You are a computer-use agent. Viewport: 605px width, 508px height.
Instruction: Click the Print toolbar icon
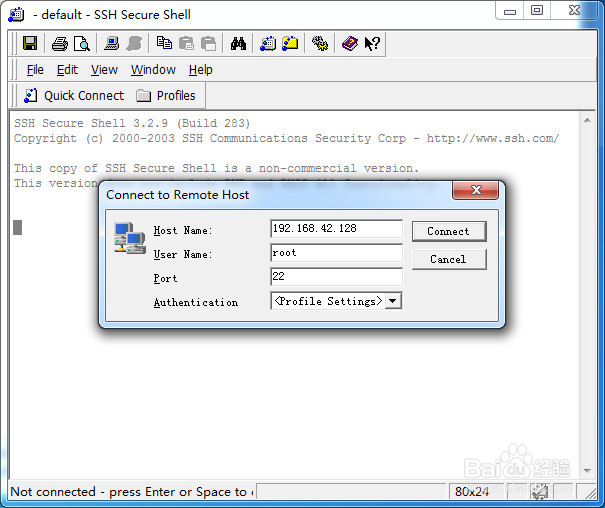click(x=60, y=44)
